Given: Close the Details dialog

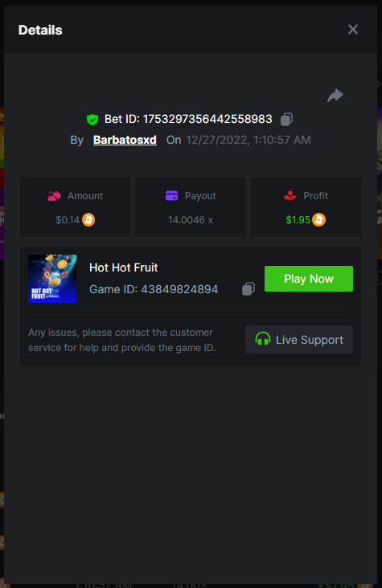Looking at the screenshot, I should pyautogui.click(x=353, y=29).
